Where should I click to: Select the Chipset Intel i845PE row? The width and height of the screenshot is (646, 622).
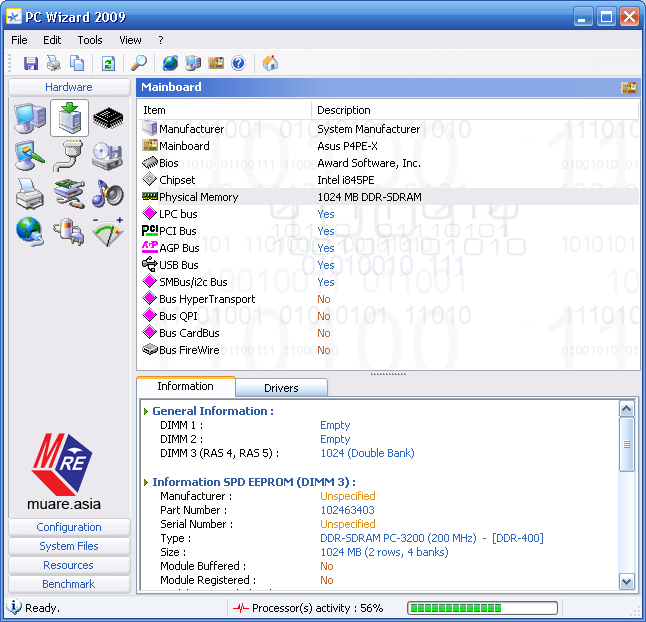(388, 180)
